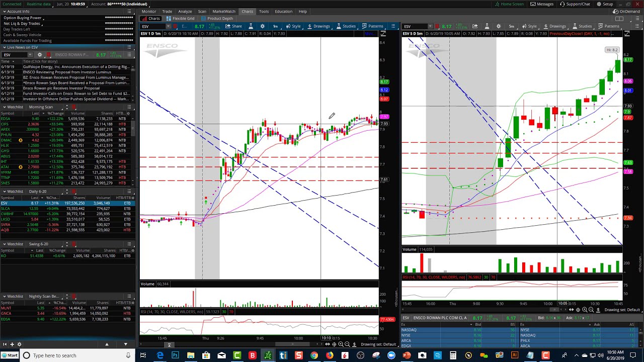Open Photoshop from the taskbar

(175, 355)
